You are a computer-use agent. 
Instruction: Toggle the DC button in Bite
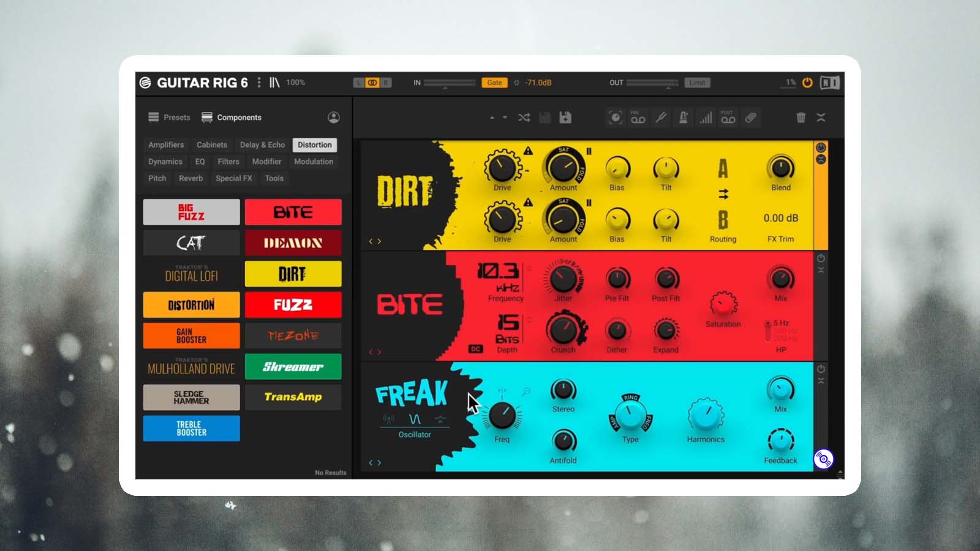(x=475, y=349)
